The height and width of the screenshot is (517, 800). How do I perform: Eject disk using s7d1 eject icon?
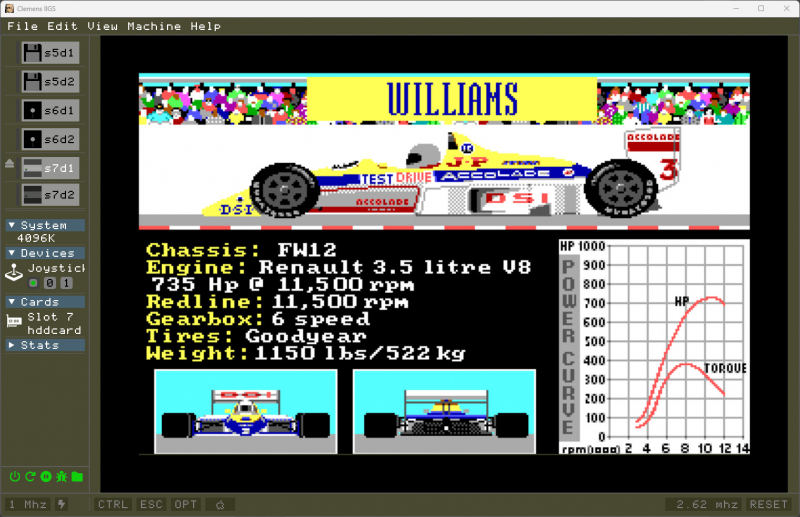pyautogui.click(x=10, y=164)
